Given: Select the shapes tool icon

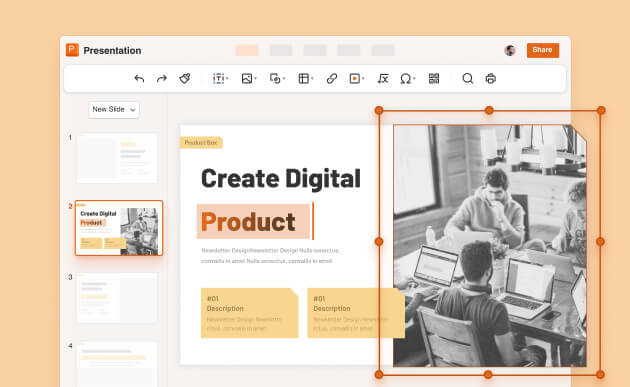Looking at the screenshot, I should coord(275,78).
